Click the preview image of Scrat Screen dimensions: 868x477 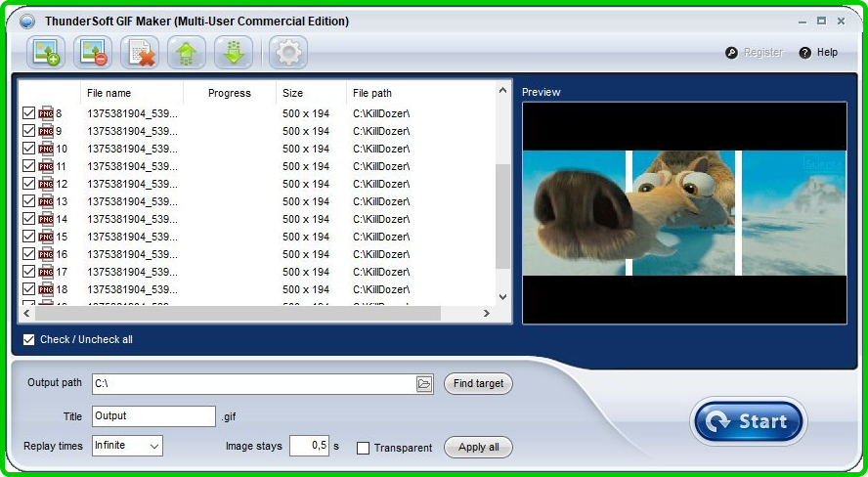(684, 213)
